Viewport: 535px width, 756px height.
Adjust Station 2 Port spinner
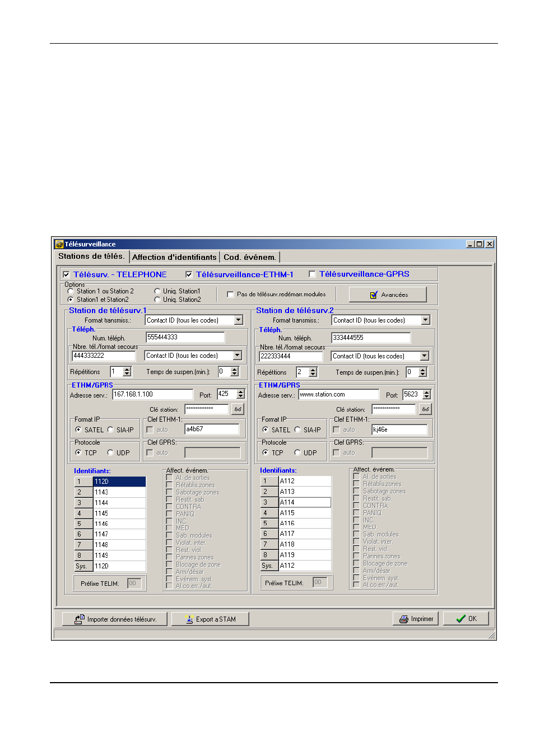coord(427,395)
